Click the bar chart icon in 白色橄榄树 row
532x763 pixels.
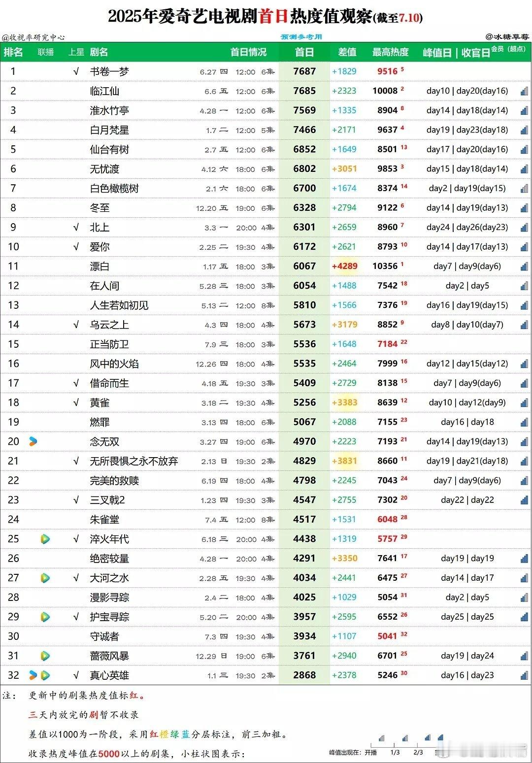pyautogui.click(x=524, y=189)
